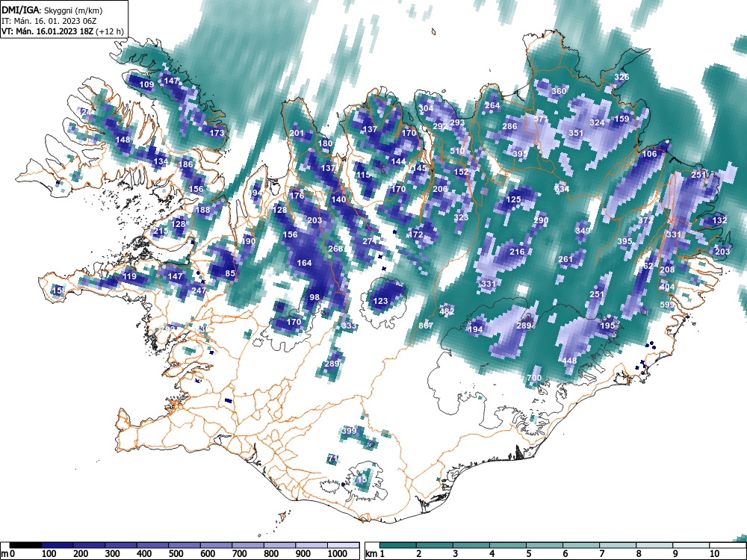
Task: Click the visibility value 399 on the map
Action: [x=349, y=431]
